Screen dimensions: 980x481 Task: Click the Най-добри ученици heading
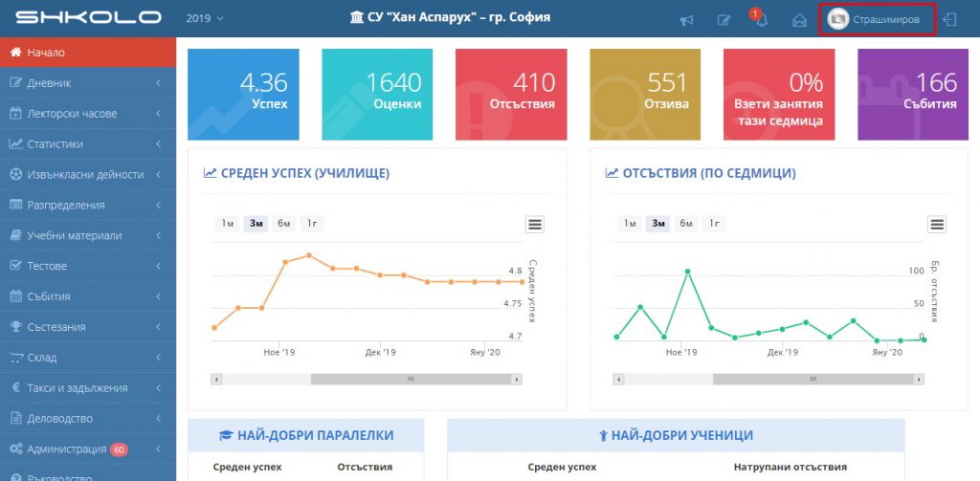pyautogui.click(x=676, y=435)
